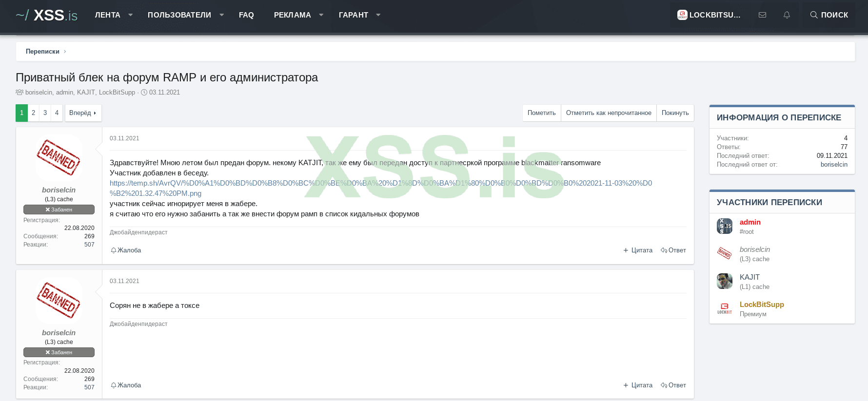868x401 pixels.
Task: Open boriselcin's avatar in participants list
Action: [x=725, y=253]
